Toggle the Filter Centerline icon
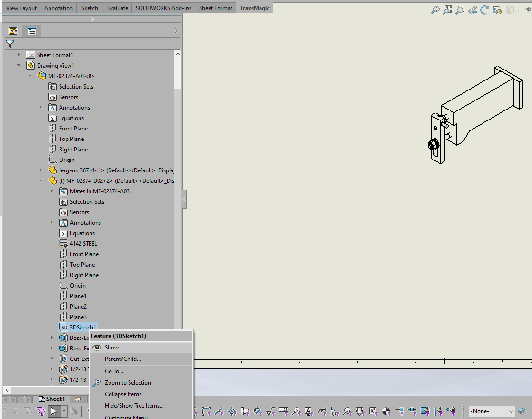532x419 pixels. [245, 411]
